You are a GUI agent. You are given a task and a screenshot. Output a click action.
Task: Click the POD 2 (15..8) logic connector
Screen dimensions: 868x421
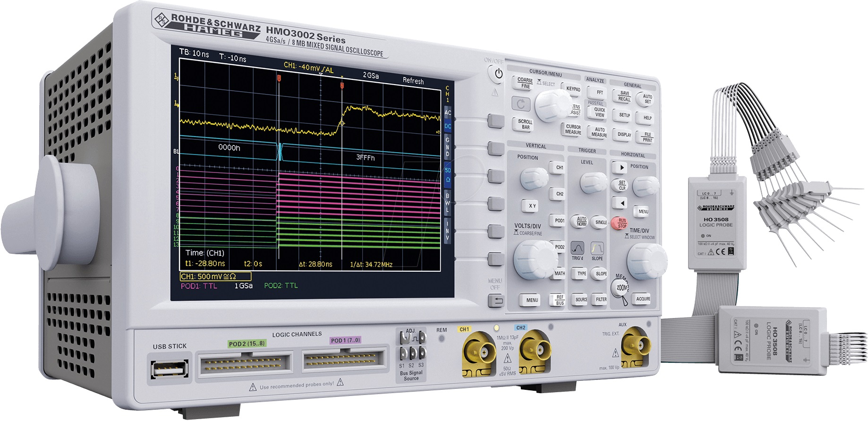click(x=245, y=365)
